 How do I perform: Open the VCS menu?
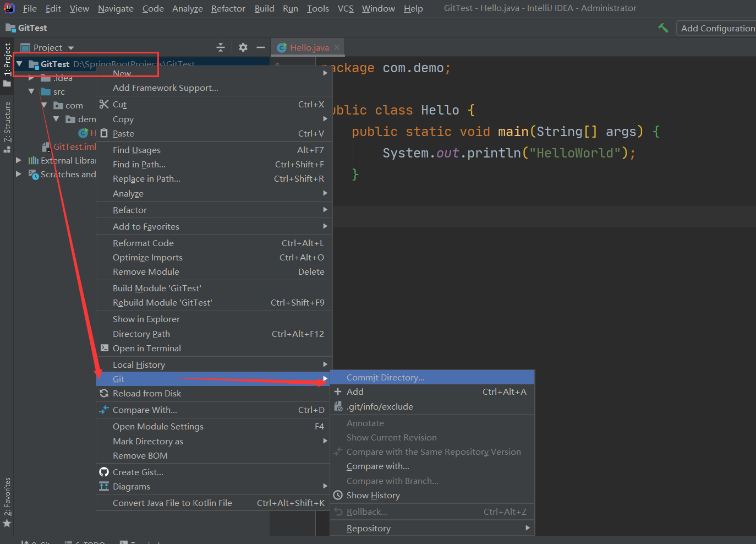pyautogui.click(x=346, y=8)
